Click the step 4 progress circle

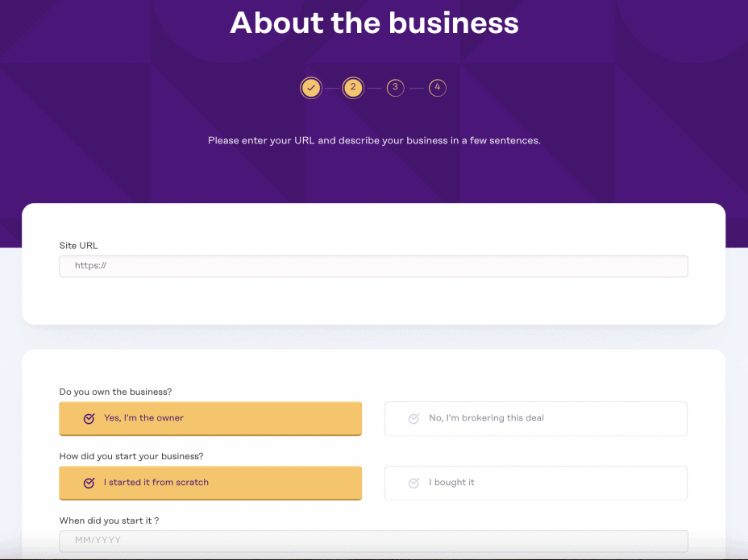click(x=437, y=88)
